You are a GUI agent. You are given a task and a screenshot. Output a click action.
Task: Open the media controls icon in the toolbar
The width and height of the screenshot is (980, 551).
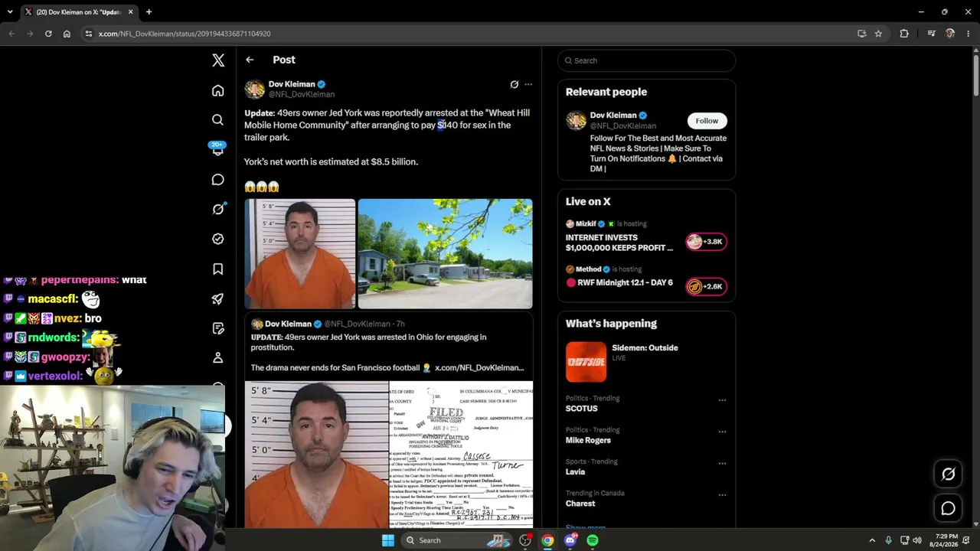(x=931, y=34)
